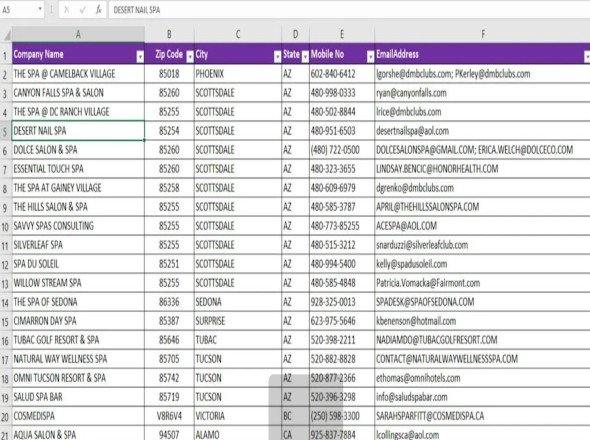
Task: Click cell NATURAL WAY WELLNESS SPA
Action: (78, 359)
